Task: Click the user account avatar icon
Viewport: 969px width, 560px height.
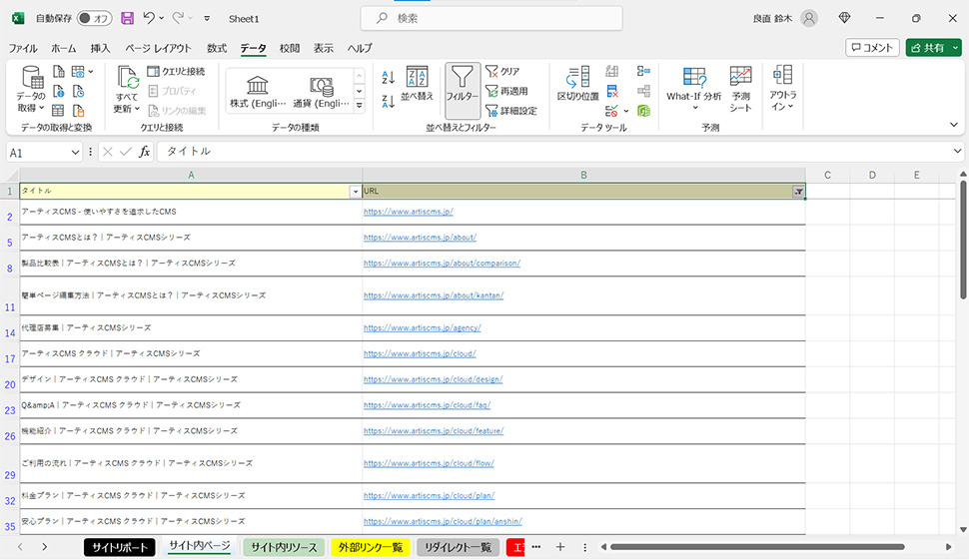Action: point(809,19)
